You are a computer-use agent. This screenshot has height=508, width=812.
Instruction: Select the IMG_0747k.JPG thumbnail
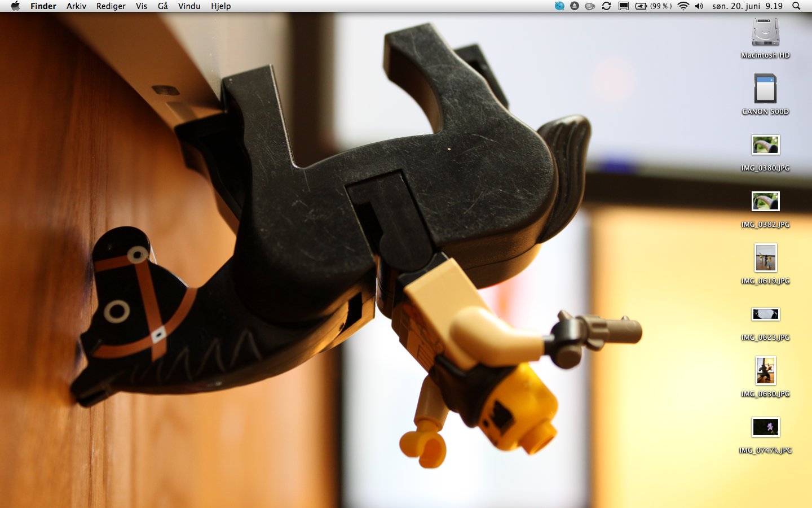765,427
